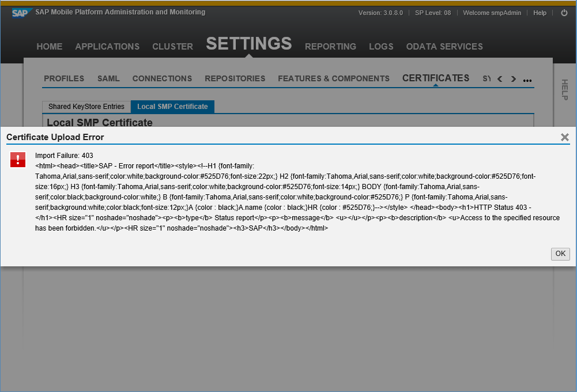
Task: Close the Certificate Upload Error dialog
Action: [564, 137]
